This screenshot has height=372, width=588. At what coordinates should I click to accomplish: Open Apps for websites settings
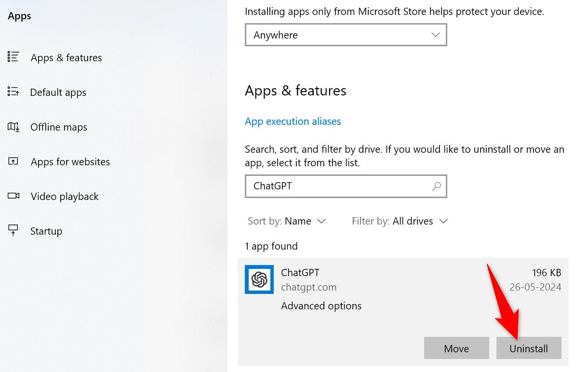(x=70, y=161)
